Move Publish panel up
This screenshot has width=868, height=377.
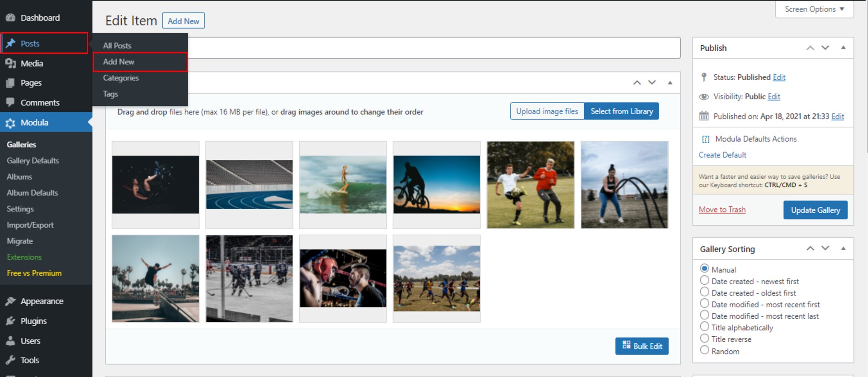pos(810,48)
